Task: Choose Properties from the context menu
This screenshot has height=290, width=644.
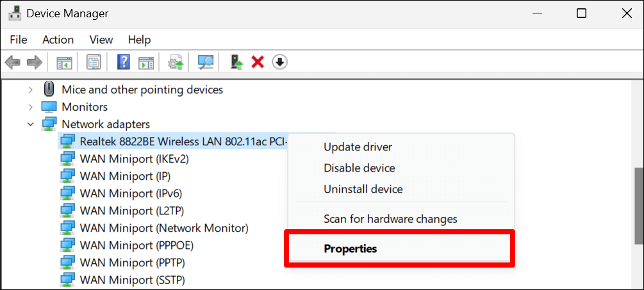Action: pyautogui.click(x=351, y=248)
